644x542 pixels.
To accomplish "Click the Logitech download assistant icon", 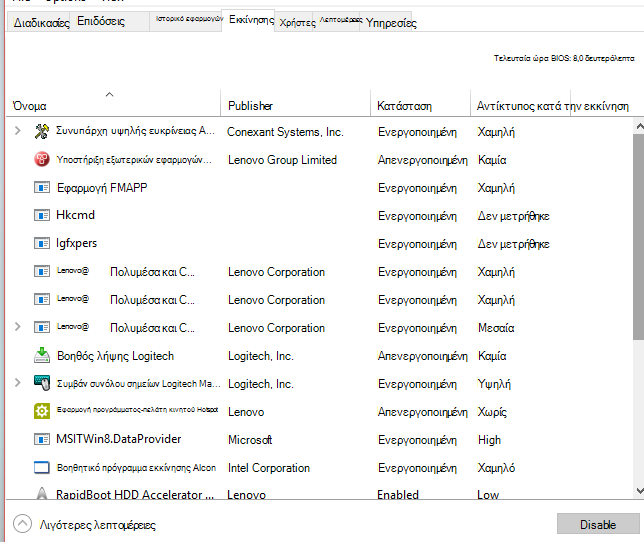I will [41, 355].
